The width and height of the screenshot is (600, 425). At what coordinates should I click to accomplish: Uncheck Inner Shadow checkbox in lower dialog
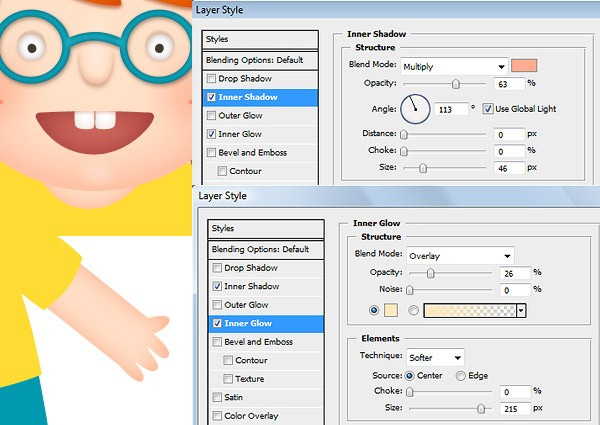pos(217,286)
